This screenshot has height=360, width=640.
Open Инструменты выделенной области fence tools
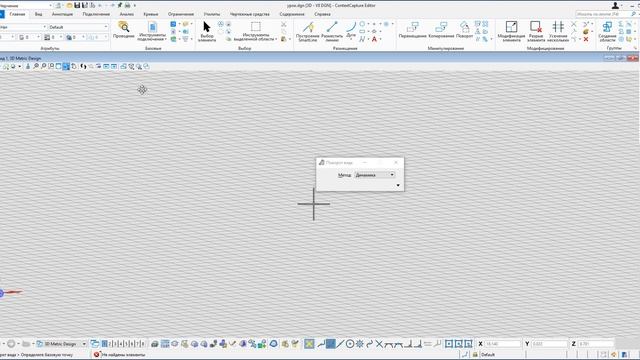tap(256, 31)
